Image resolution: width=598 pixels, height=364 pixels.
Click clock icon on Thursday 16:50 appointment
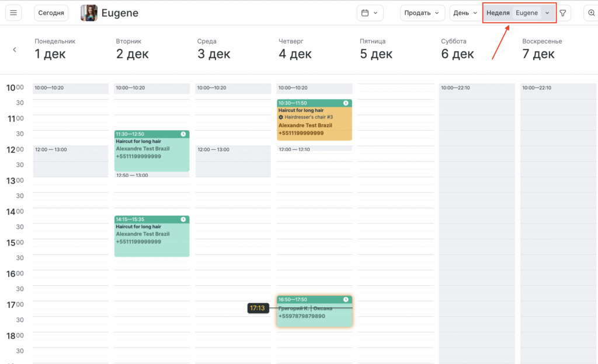tap(346, 299)
